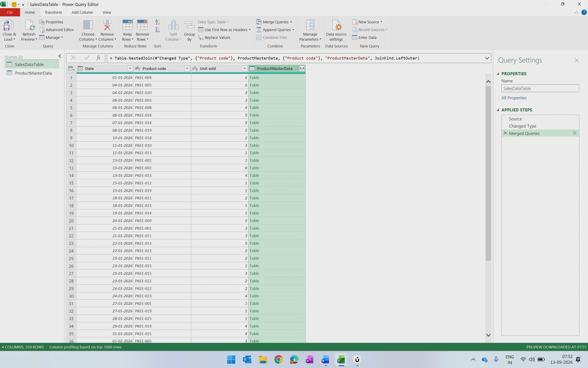This screenshot has height=368, width=588.
Task: Collapse the APPLIED STEPS section
Action: pyautogui.click(x=498, y=110)
